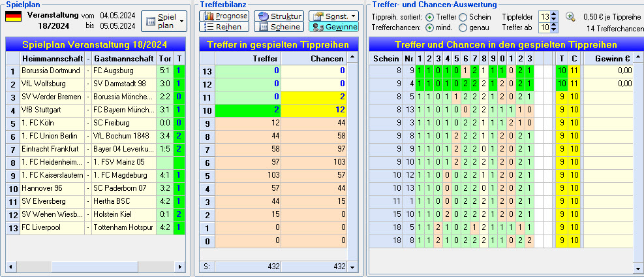The image size is (644, 277).
Task: Activate the Gewinne view
Action: pos(333,27)
